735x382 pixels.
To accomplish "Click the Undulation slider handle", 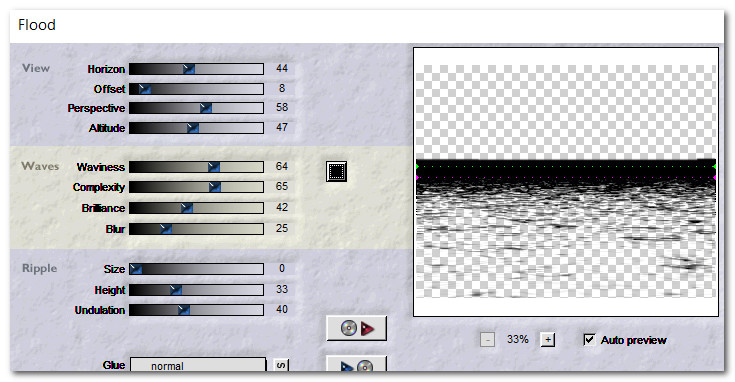I will (184, 309).
